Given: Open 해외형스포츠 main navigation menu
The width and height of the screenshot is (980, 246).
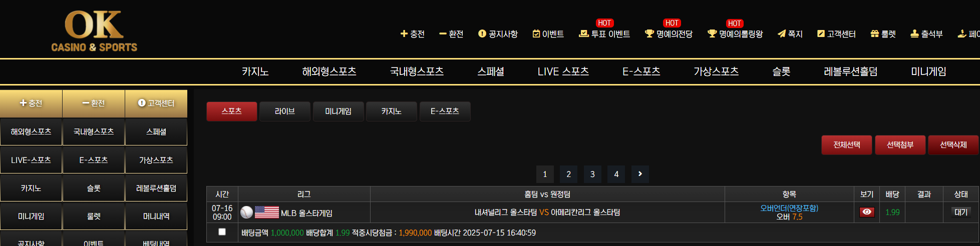Looking at the screenshot, I should pos(329,71).
